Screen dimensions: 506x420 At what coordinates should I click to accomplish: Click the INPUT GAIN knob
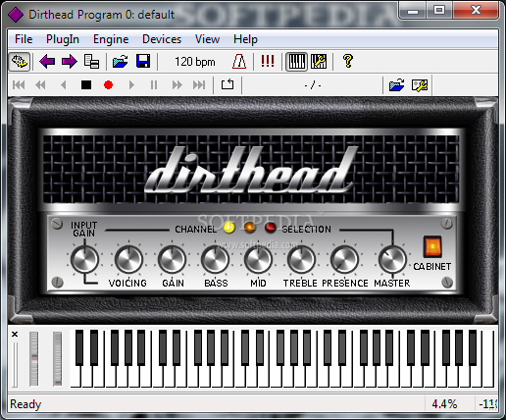coord(84,259)
